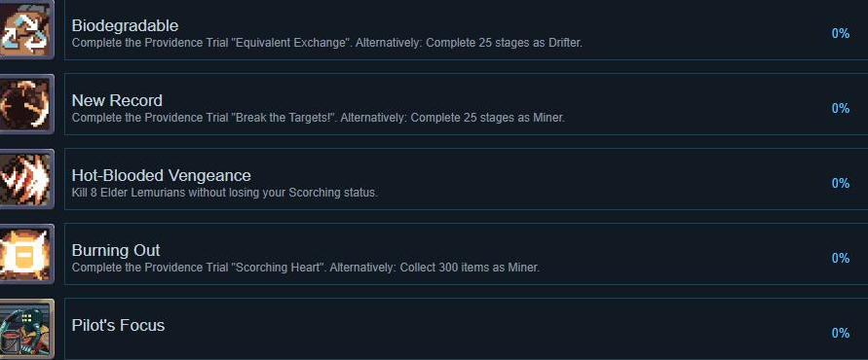868x360 pixels.
Task: Click the New Record 0% completion value
Action: [x=841, y=108]
